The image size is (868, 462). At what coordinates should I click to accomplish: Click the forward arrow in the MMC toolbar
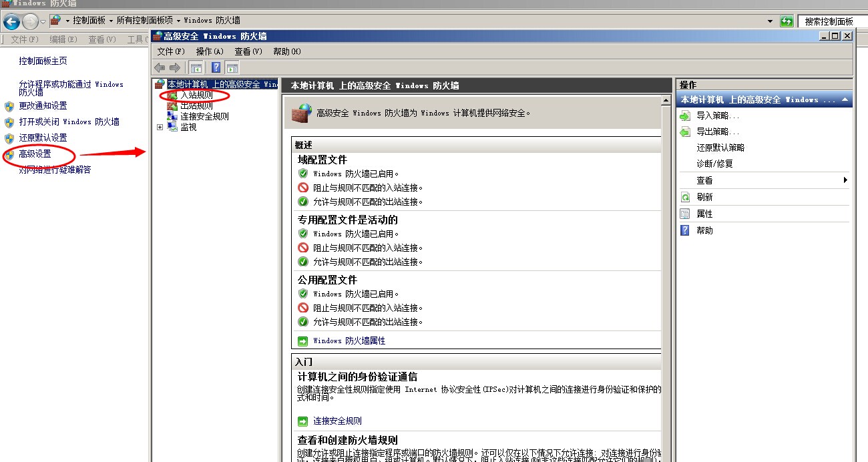click(x=174, y=67)
